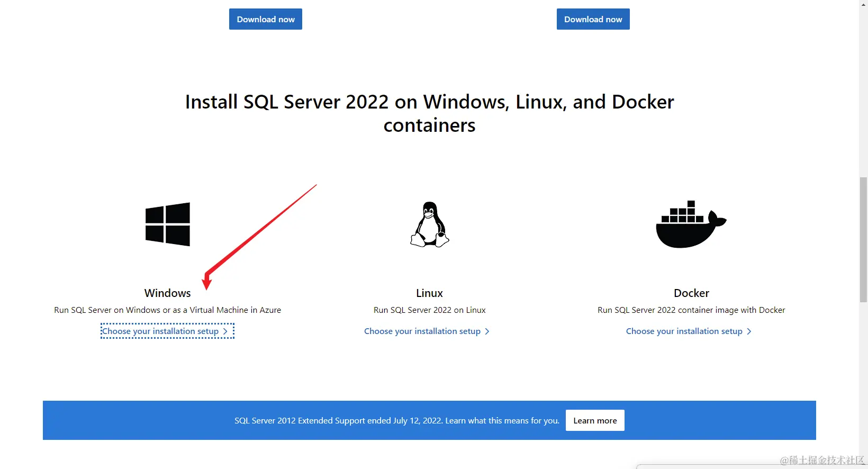
Task: Click the Linux heading text
Action: pyautogui.click(x=429, y=293)
